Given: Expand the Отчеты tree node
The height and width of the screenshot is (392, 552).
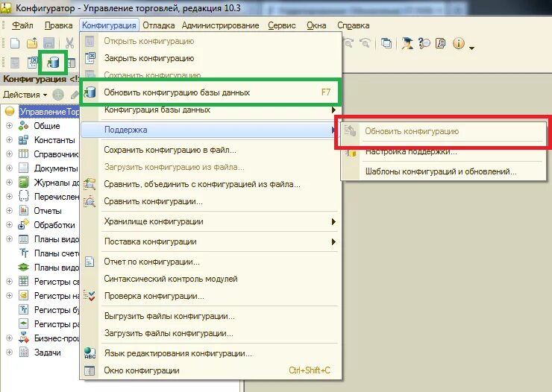Looking at the screenshot, I should (10, 211).
